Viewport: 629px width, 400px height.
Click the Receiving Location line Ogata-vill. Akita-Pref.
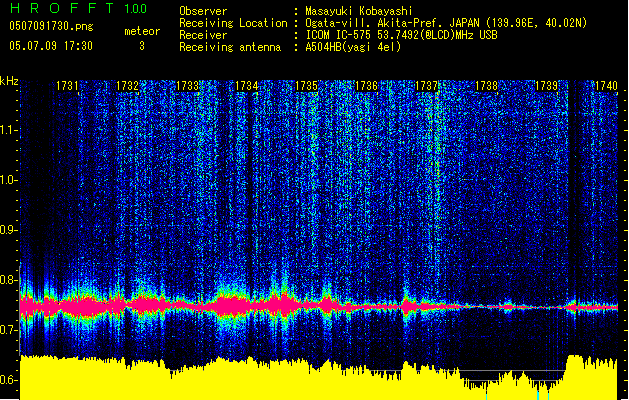pyautogui.click(x=446, y=23)
